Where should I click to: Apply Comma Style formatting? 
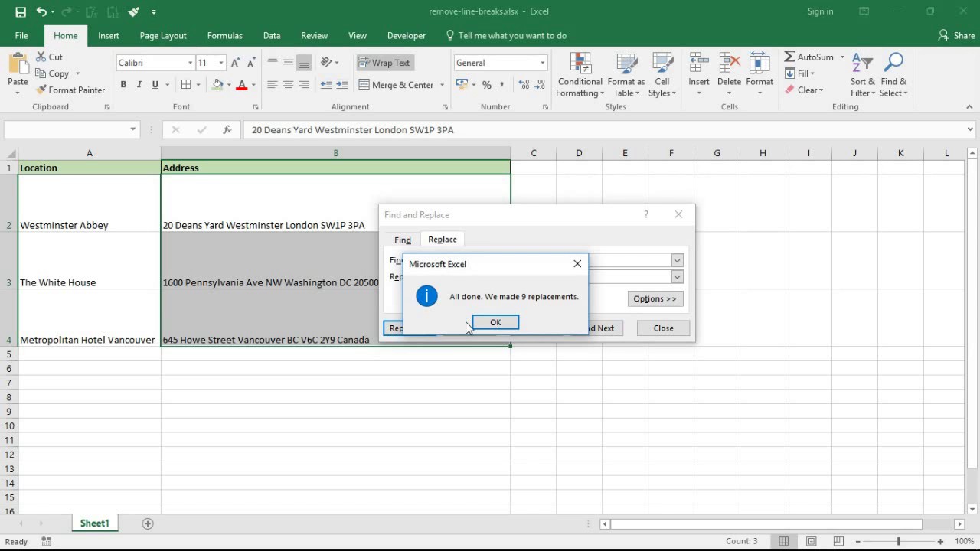point(502,85)
